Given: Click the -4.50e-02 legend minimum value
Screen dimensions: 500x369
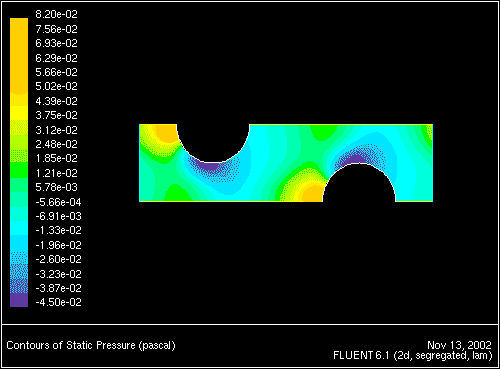Looking at the screenshot, I should click(x=58, y=302).
